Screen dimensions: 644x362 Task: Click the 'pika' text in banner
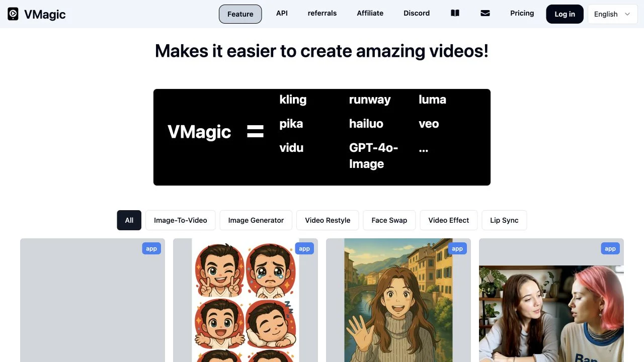tap(291, 124)
